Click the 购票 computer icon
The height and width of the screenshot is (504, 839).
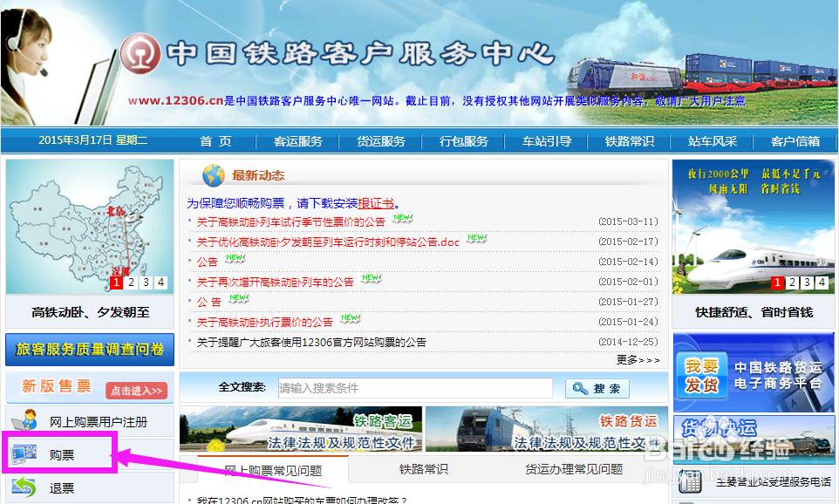coord(24,454)
